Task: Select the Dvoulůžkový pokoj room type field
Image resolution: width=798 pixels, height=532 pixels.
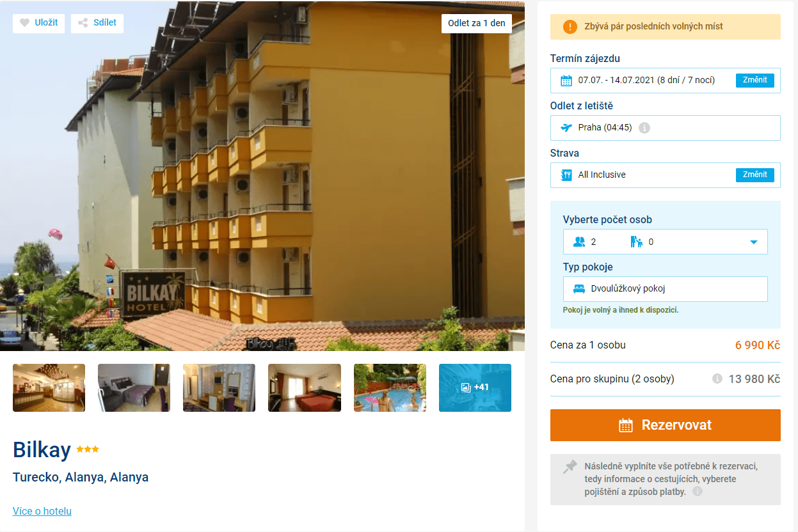Action: click(666, 289)
